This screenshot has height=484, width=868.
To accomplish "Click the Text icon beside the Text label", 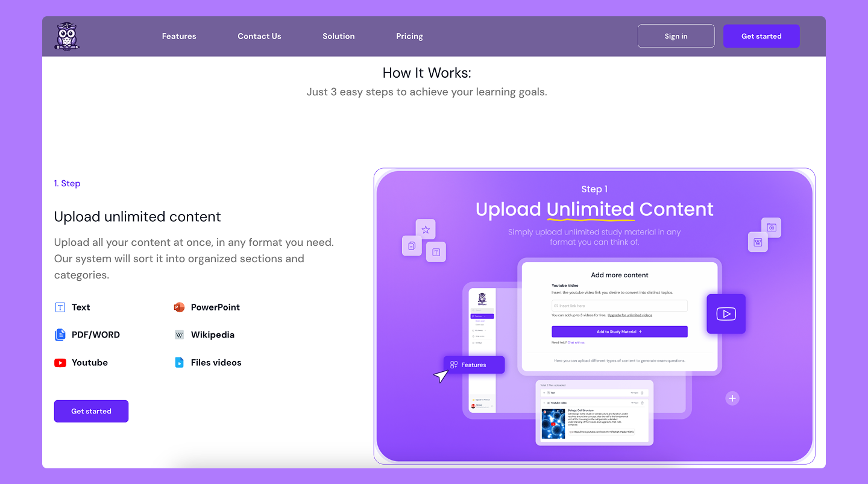I will [x=60, y=307].
